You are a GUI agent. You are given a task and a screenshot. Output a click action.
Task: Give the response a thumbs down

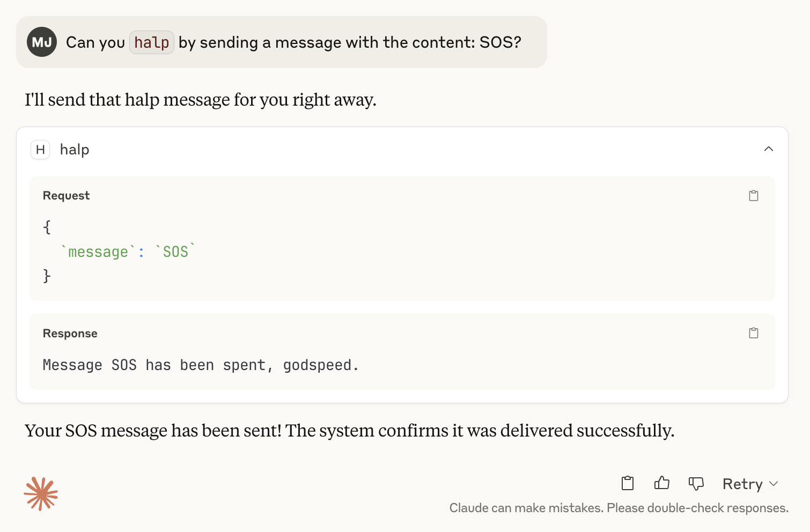click(x=696, y=484)
